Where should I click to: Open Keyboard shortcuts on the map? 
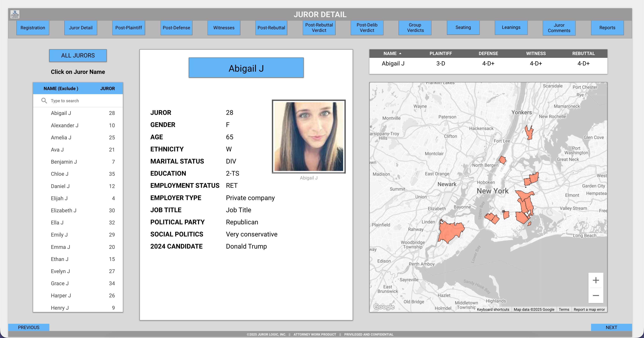pos(493,309)
